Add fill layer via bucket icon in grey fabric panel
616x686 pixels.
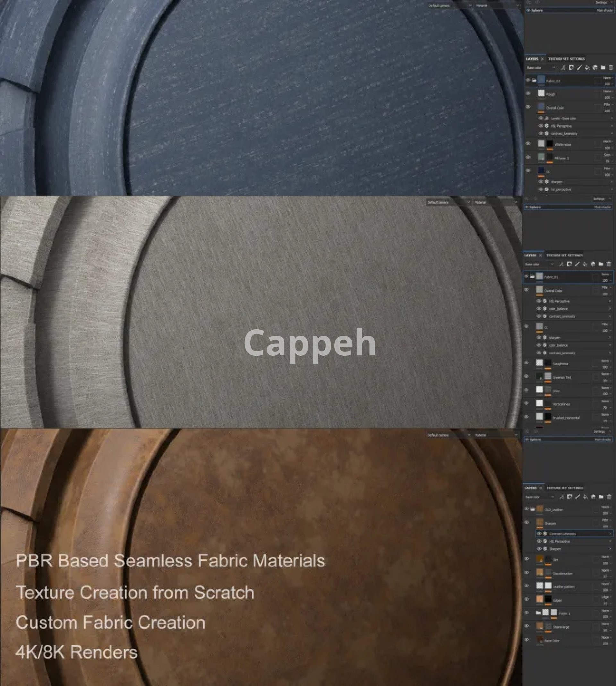(585, 264)
